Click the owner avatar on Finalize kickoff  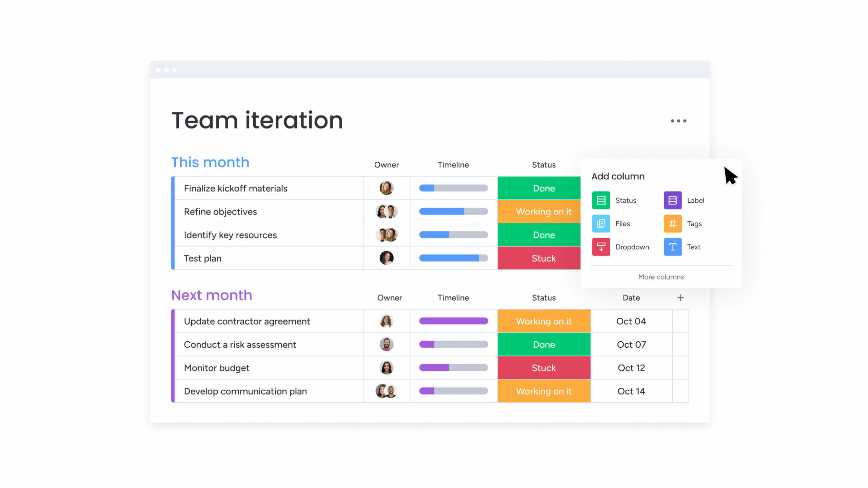[x=386, y=188]
